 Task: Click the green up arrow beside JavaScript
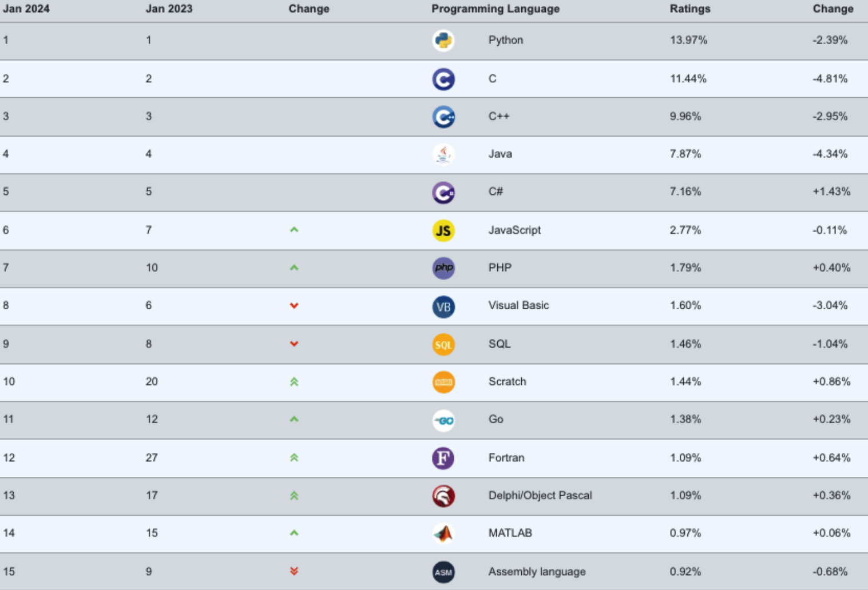pos(294,230)
